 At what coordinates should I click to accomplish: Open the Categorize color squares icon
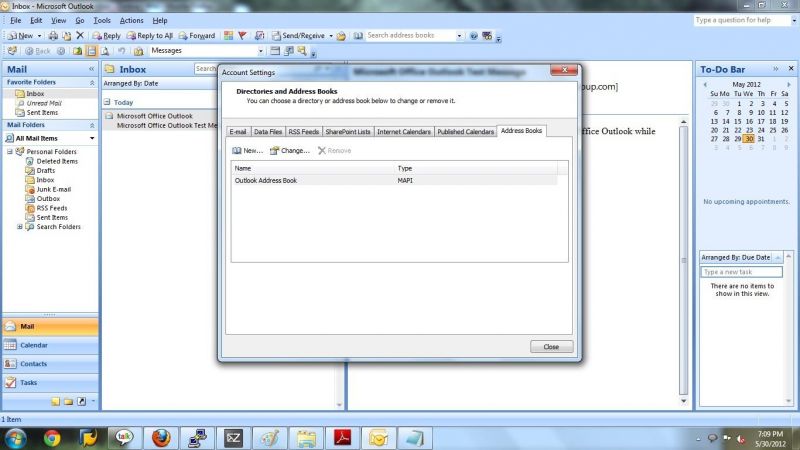click(229, 35)
